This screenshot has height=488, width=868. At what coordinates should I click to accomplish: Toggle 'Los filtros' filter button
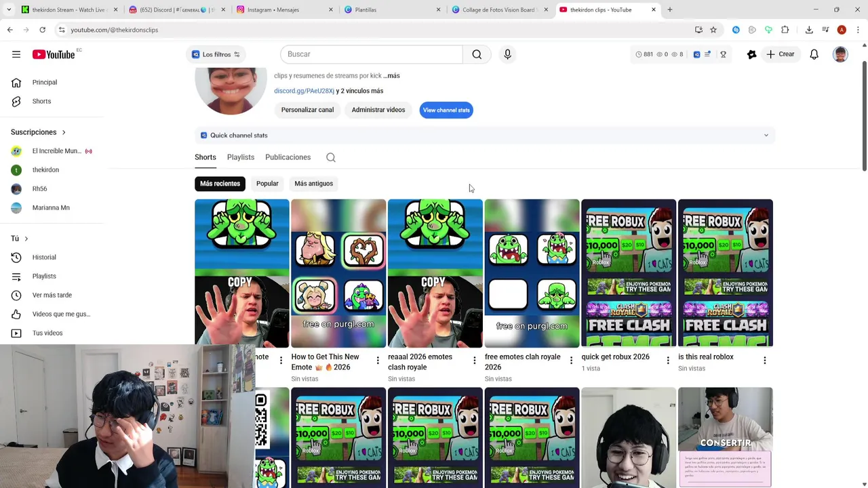pos(216,54)
